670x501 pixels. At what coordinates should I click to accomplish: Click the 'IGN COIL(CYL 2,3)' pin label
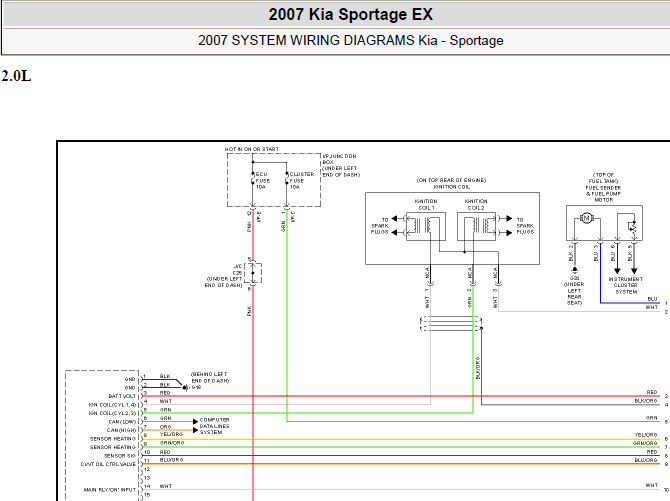pyautogui.click(x=112, y=413)
